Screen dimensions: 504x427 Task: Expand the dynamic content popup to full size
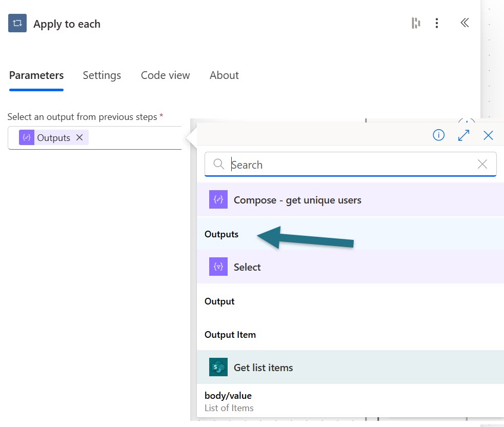pyautogui.click(x=463, y=135)
